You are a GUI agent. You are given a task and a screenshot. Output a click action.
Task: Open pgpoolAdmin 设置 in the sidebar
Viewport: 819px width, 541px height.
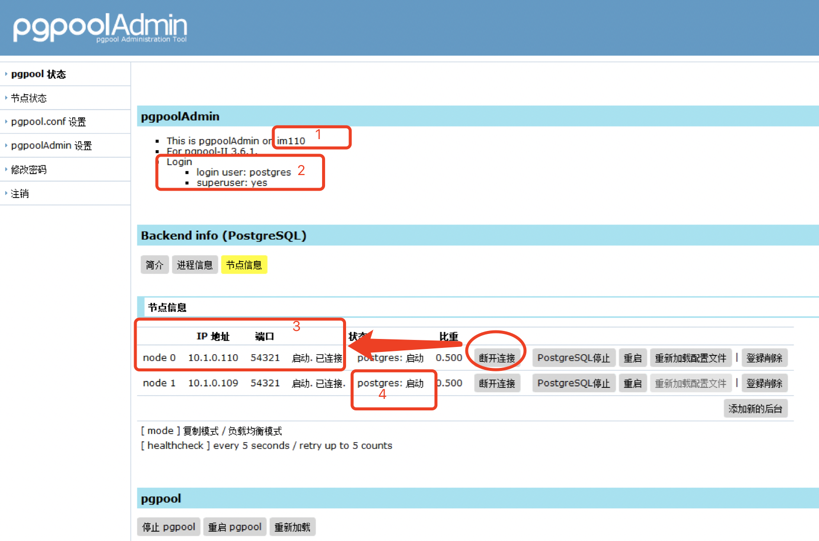(51, 146)
